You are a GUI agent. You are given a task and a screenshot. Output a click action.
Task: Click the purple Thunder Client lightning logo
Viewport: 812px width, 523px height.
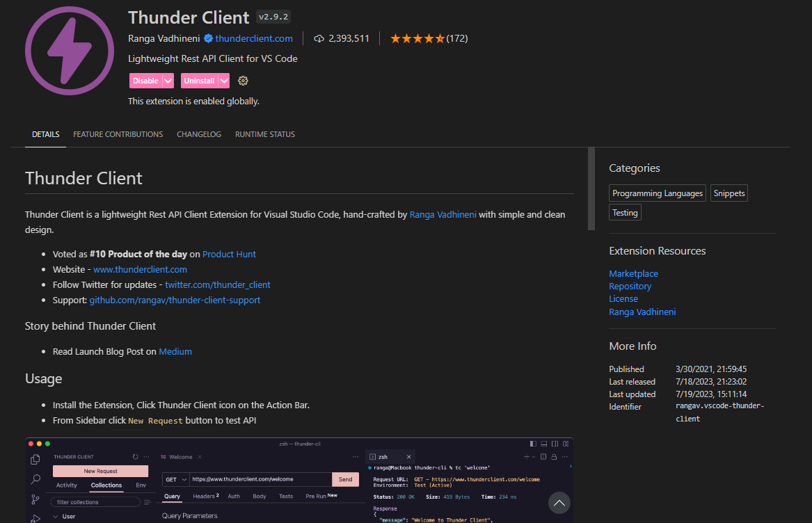[70, 51]
